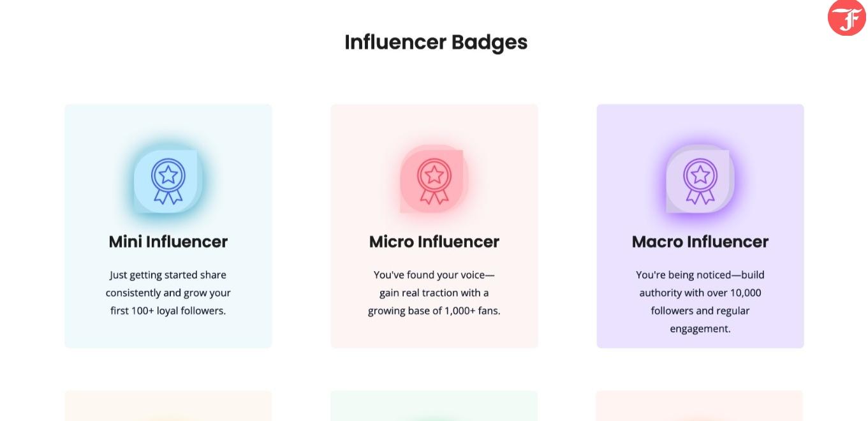Select the Macro Influencer title

[700, 242]
